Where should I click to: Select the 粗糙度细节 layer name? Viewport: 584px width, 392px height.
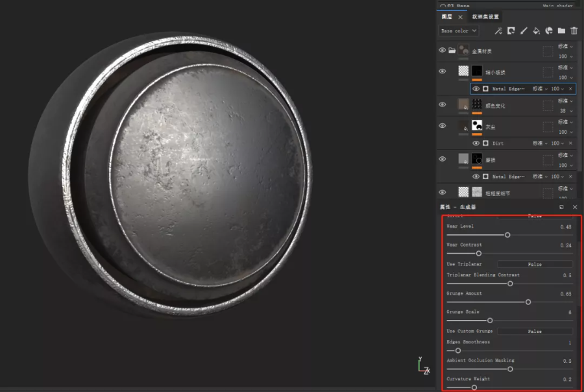tap(498, 193)
